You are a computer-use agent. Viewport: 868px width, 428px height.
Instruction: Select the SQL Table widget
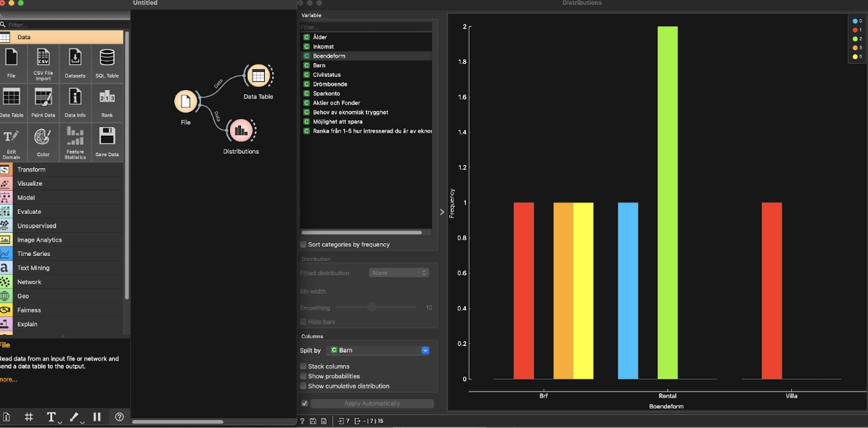coord(107,62)
